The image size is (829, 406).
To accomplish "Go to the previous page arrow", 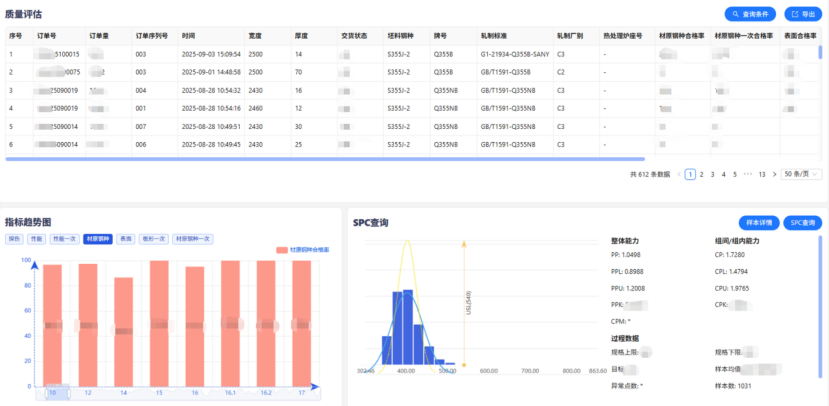I will (x=679, y=174).
